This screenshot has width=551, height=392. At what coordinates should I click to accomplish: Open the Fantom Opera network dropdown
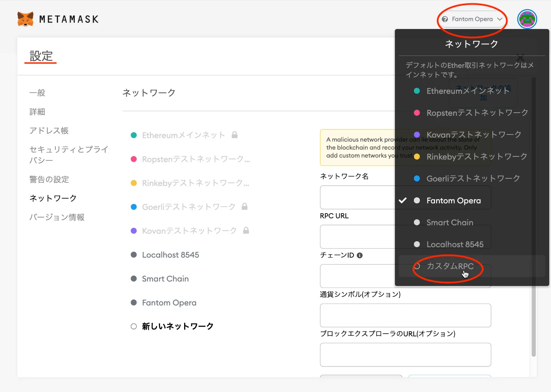[472, 19]
